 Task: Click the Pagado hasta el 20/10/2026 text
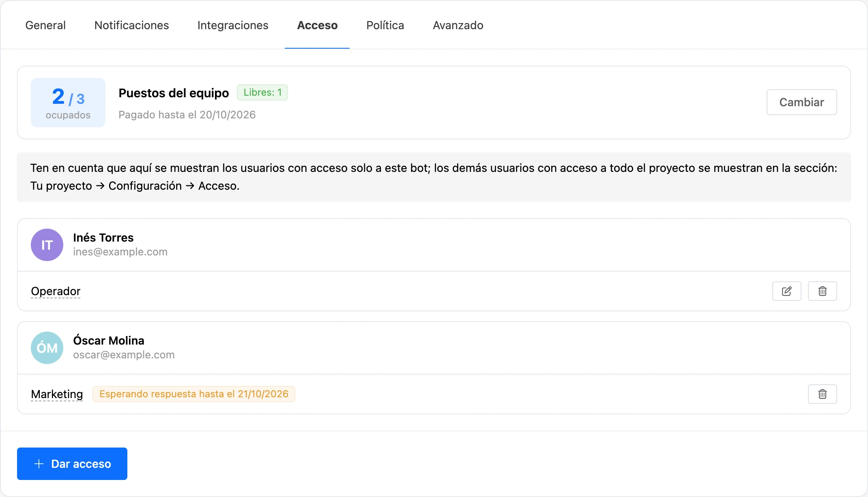[187, 115]
